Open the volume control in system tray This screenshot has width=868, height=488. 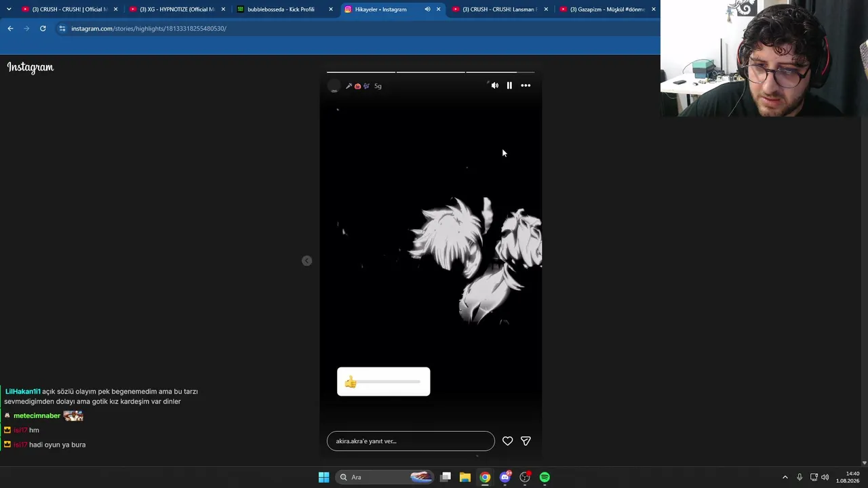pyautogui.click(x=825, y=477)
